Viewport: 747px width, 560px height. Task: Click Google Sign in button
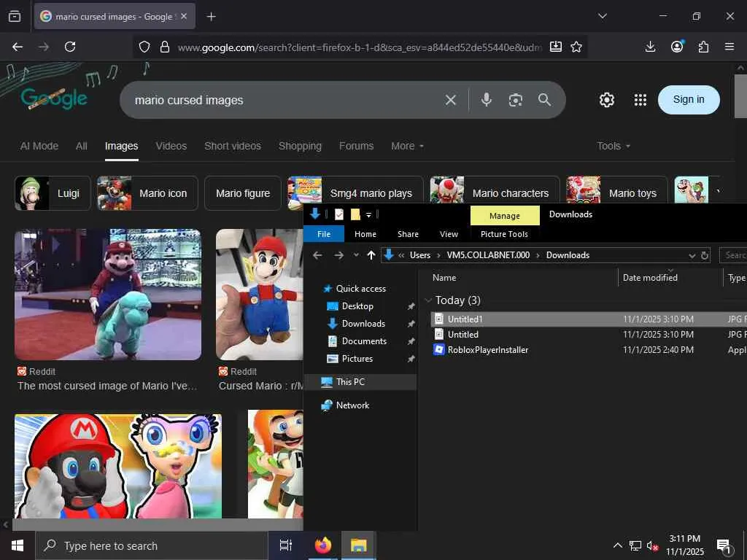689,99
